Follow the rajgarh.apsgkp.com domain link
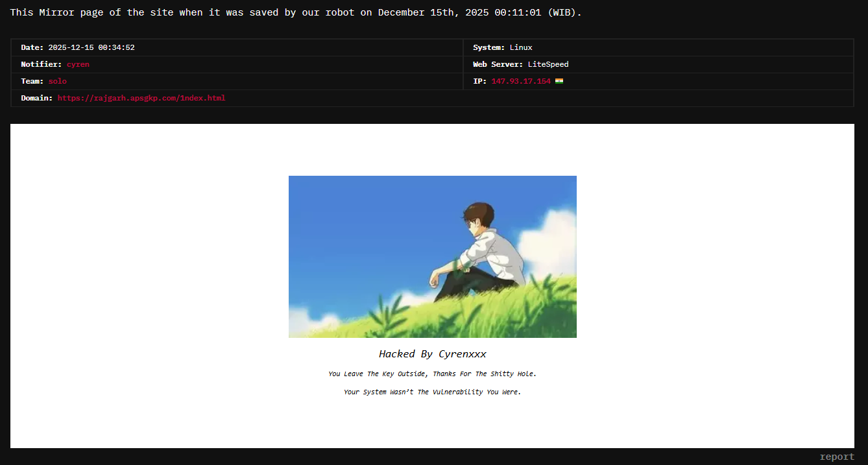 pyautogui.click(x=141, y=98)
